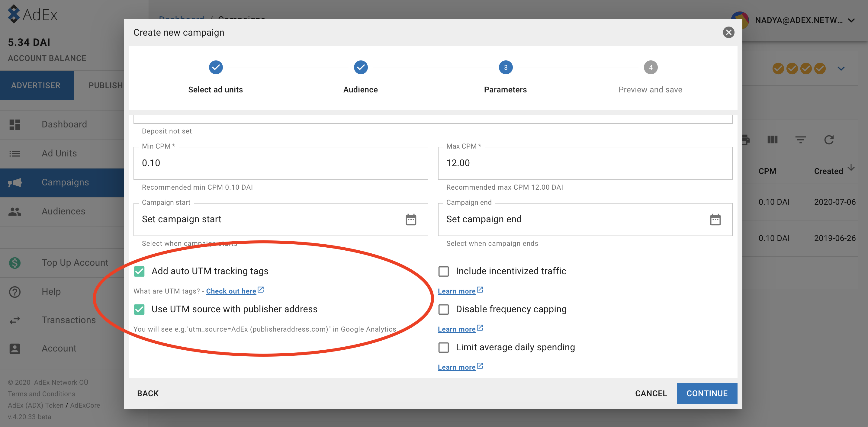Screen dimensions: 868x427
Task: Click the Created column sort arrow
Action: pos(851,168)
